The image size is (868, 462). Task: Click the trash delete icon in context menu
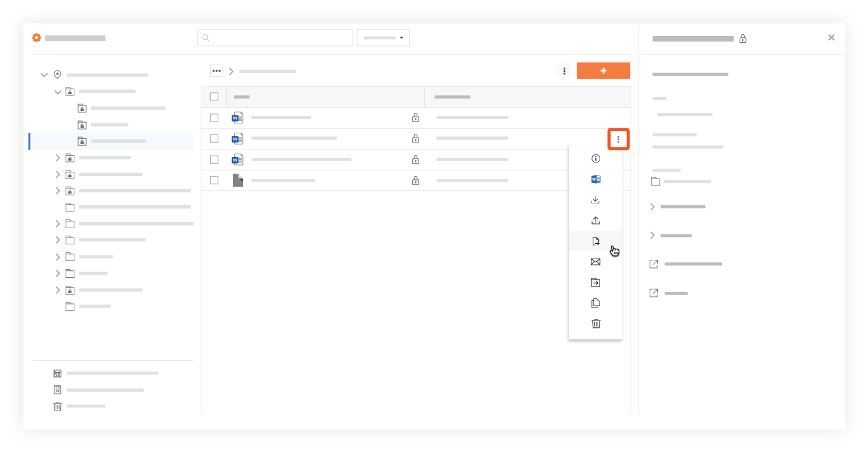pos(595,324)
